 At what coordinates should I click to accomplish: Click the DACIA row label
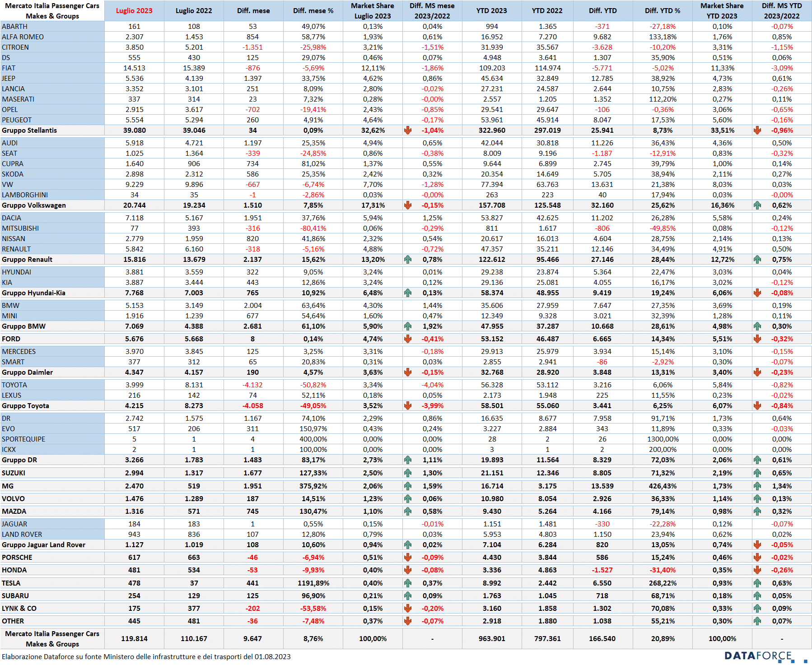(x=11, y=218)
